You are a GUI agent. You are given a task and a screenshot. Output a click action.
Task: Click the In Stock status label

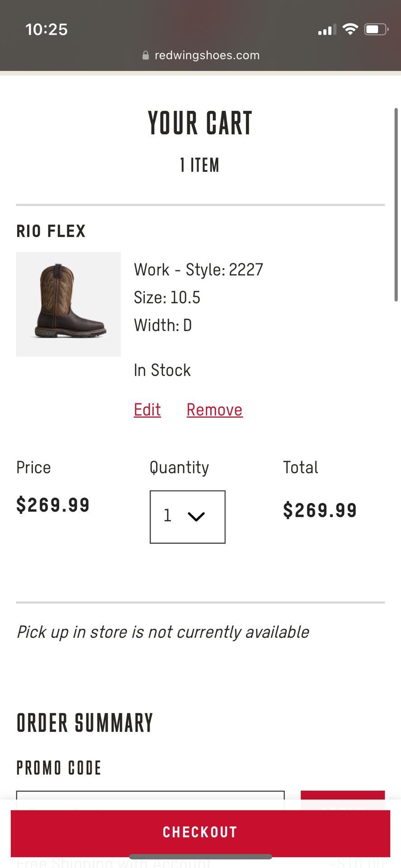161,370
